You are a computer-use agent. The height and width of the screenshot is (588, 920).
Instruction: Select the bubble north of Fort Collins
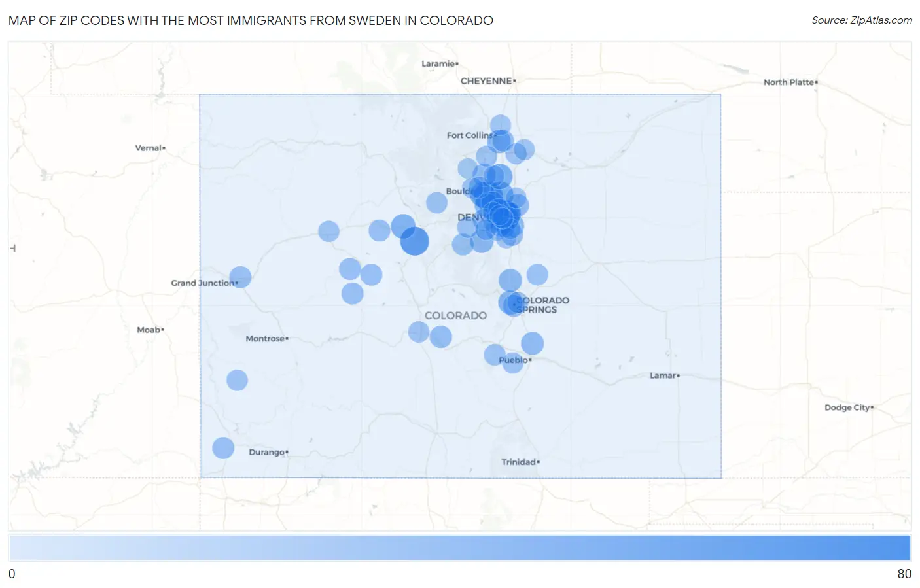pos(501,125)
